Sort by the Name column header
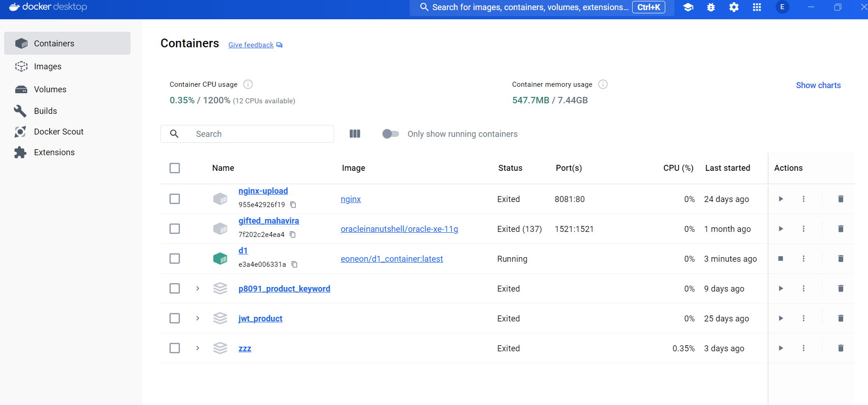This screenshot has height=405, width=868. 223,168
